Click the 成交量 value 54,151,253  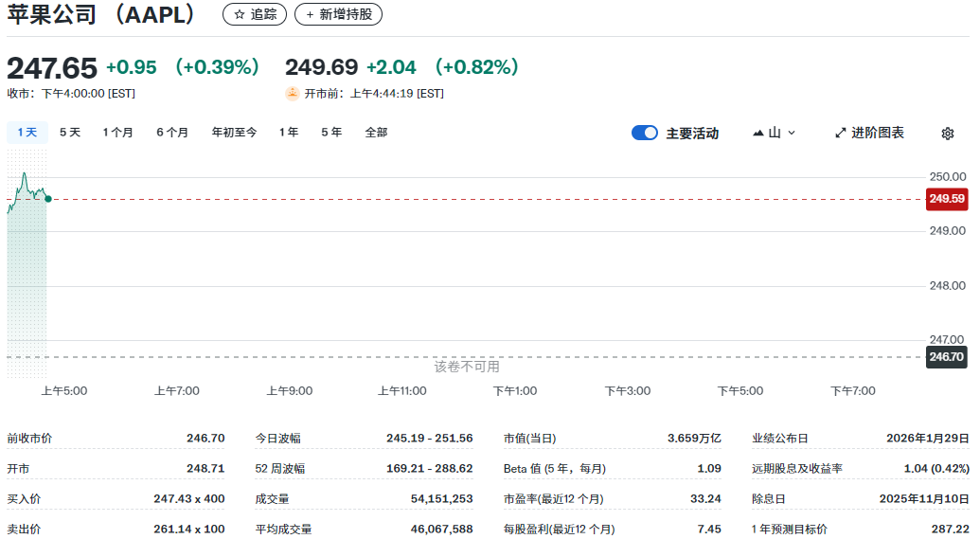click(x=442, y=499)
